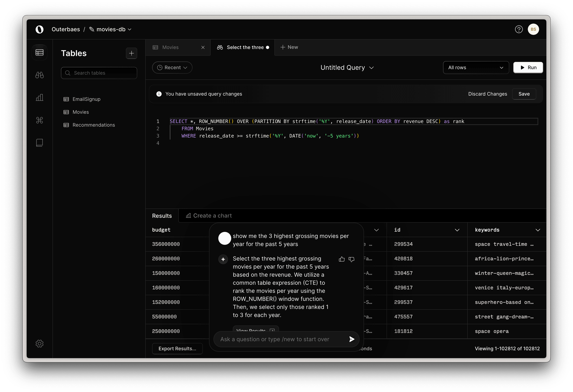The image size is (573, 392).
Task: Select budget cell 356000000
Action: [x=166, y=244]
